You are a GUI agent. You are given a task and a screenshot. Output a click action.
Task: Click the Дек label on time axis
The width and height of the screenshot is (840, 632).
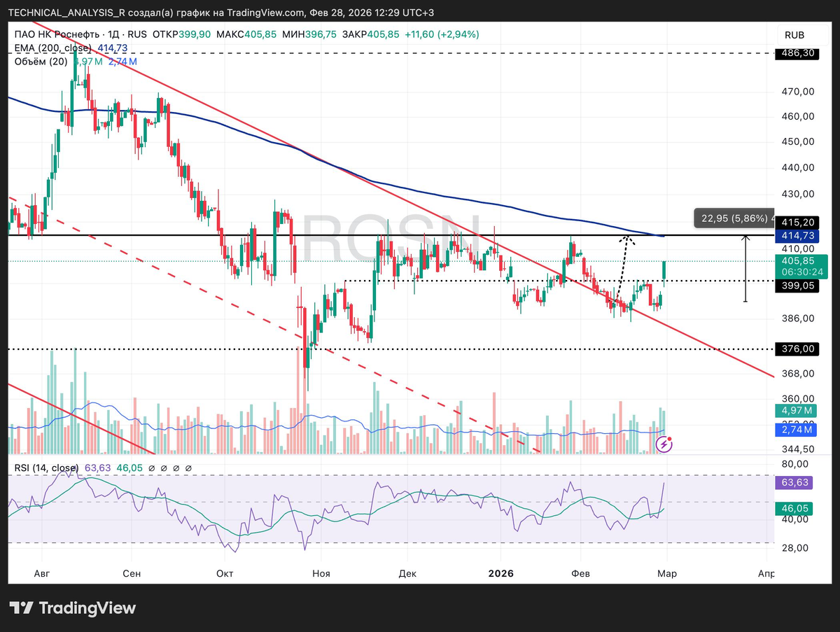pos(407,573)
